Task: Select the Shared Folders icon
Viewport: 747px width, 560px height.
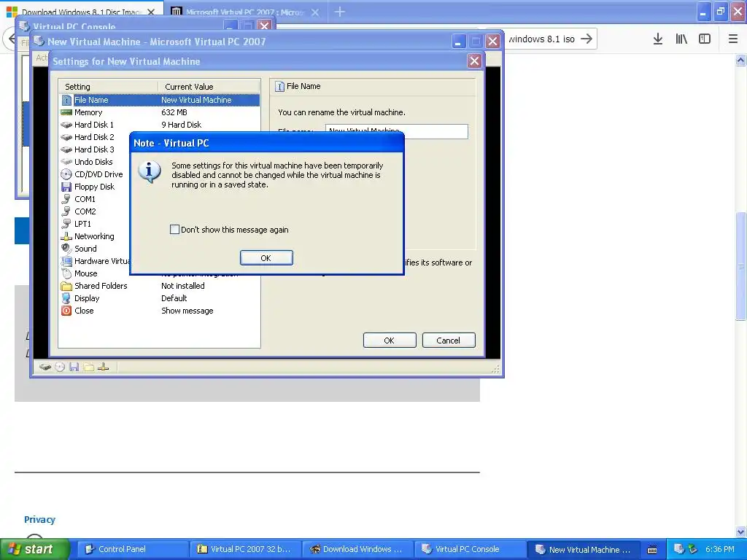Action: pos(66,286)
